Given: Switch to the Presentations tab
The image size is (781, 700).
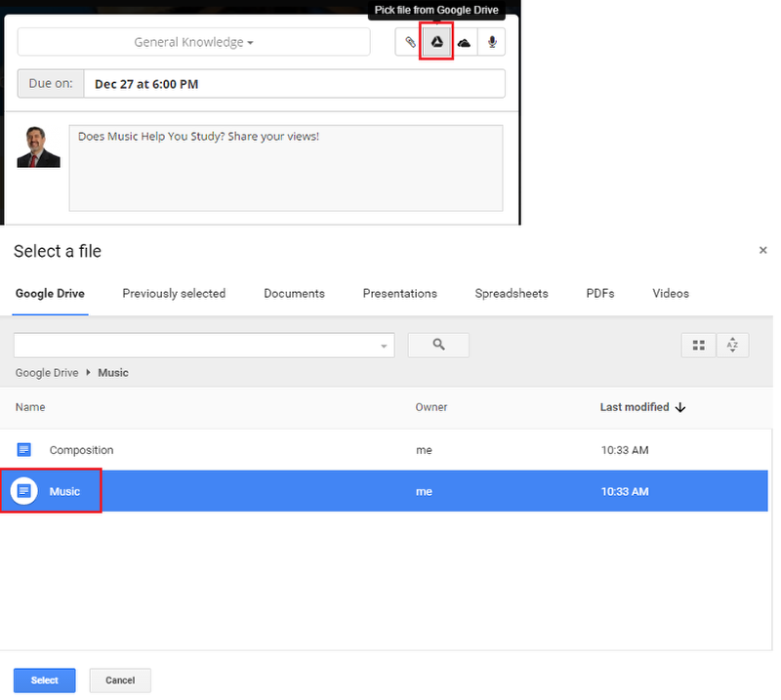Looking at the screenshot, I should [x=399, y=294].
